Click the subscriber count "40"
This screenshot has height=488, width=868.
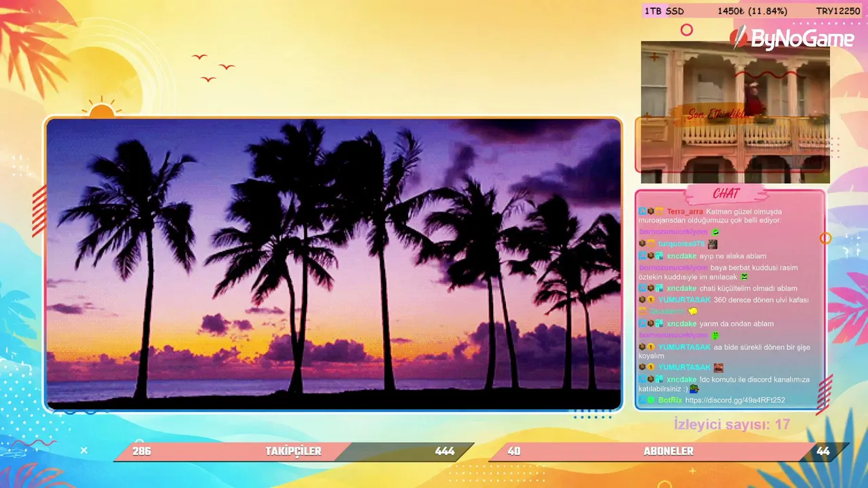(x=514, y=451)
